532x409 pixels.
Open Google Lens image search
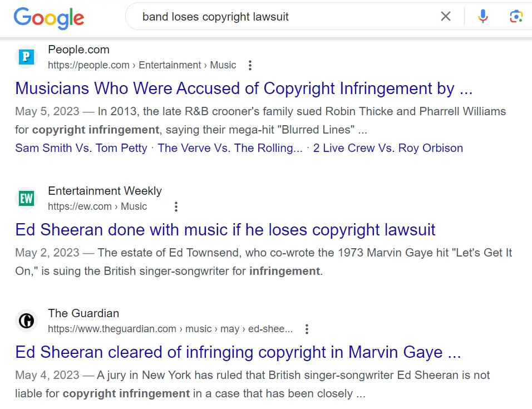tap(516, 17)
